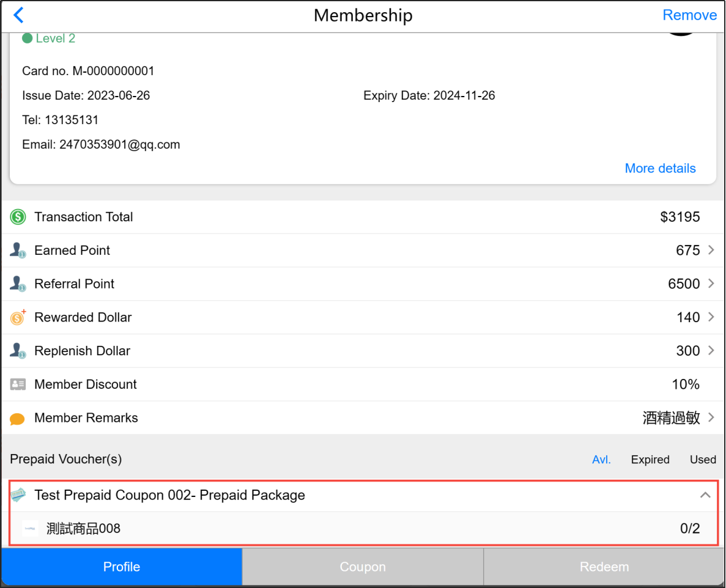Collapse Test Prepaid Coupon 002 package
The height and width of the screenshot is (588, 726).
[x=705, y=495]
